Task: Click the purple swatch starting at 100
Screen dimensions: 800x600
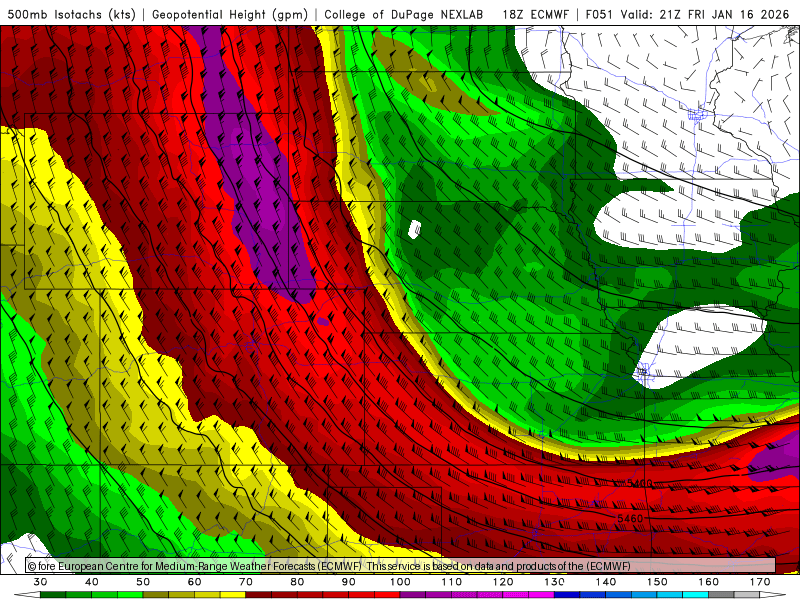Action: [413, 595]
